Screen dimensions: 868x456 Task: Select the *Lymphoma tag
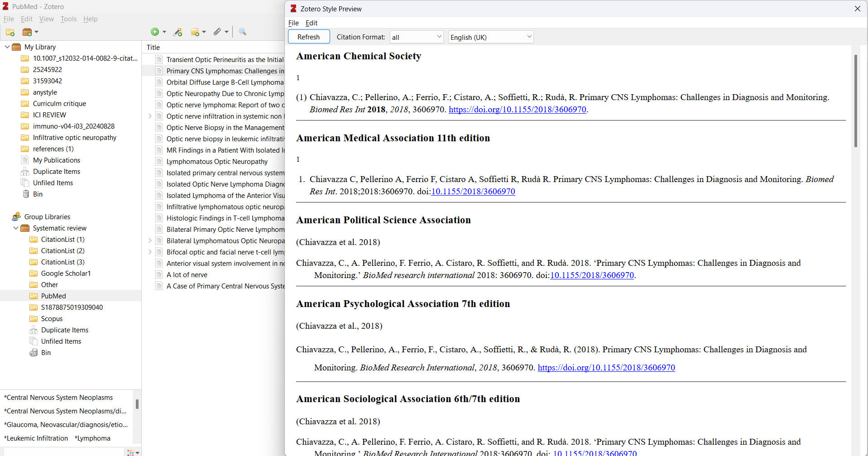pyautogui.click(x=93, y=438)
